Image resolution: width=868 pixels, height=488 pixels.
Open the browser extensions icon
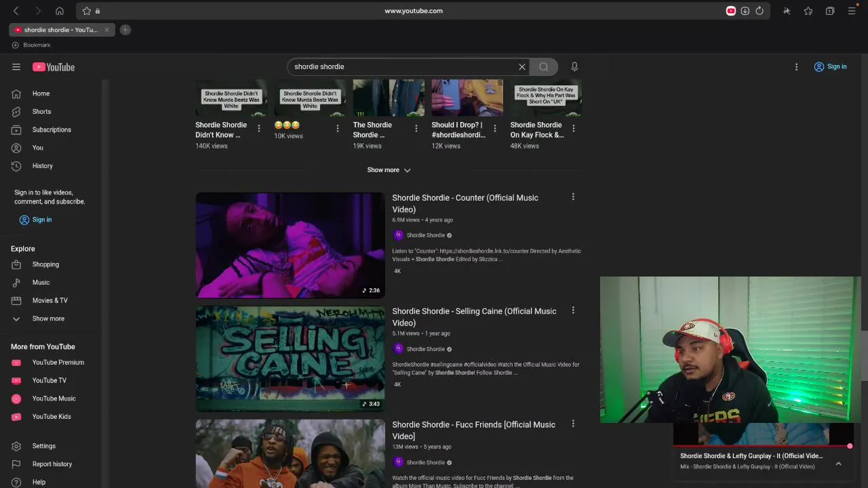787,11
